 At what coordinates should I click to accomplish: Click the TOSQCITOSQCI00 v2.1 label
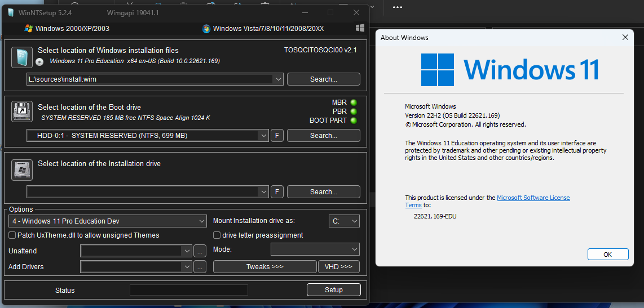point(320,50)
